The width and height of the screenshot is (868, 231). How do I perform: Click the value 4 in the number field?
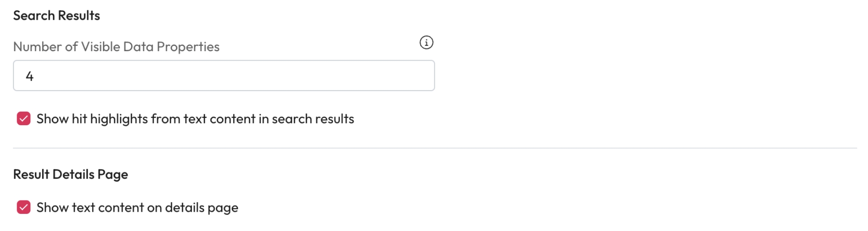[30, 76]
